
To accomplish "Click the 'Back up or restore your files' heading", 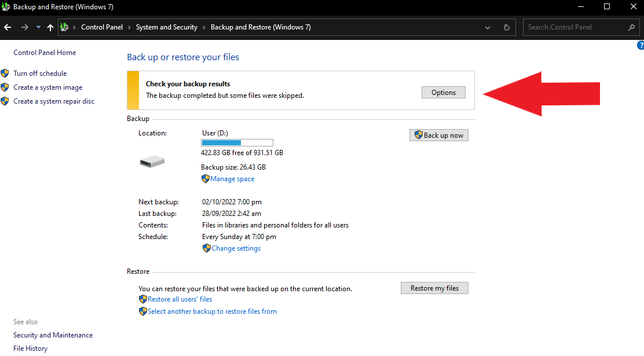I will point(183,57).
